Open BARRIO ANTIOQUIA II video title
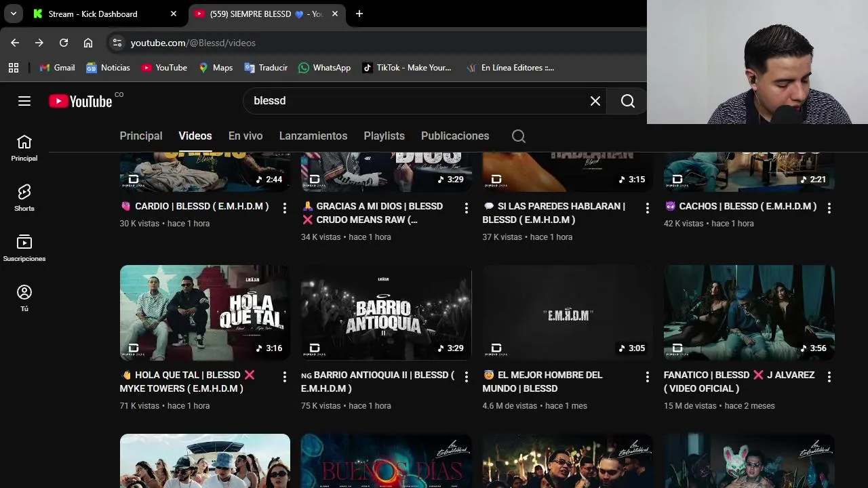The width and height of the screenshot is (868, 488). (378, 382)
